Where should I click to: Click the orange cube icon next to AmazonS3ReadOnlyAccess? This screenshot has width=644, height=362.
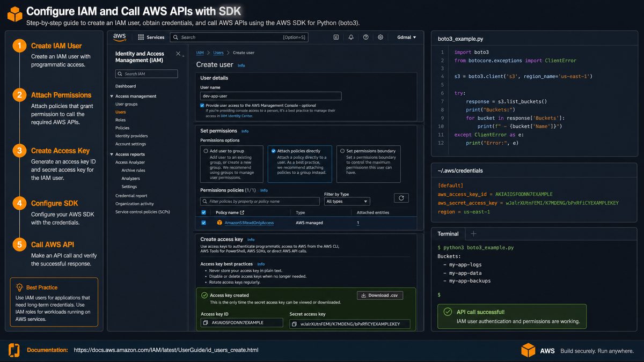tap(219, 223)
